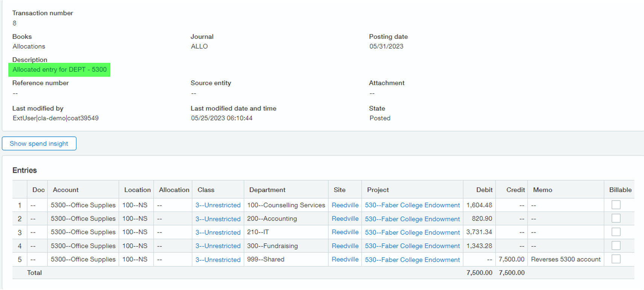Click the Credit column header
644x290 pixels.
point(515,190)
